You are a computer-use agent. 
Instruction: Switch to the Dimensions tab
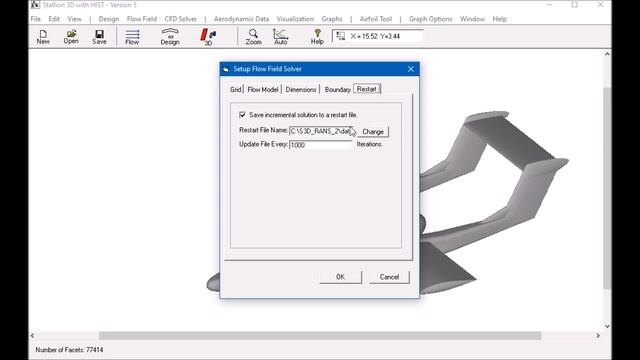(x=301, y=89)
